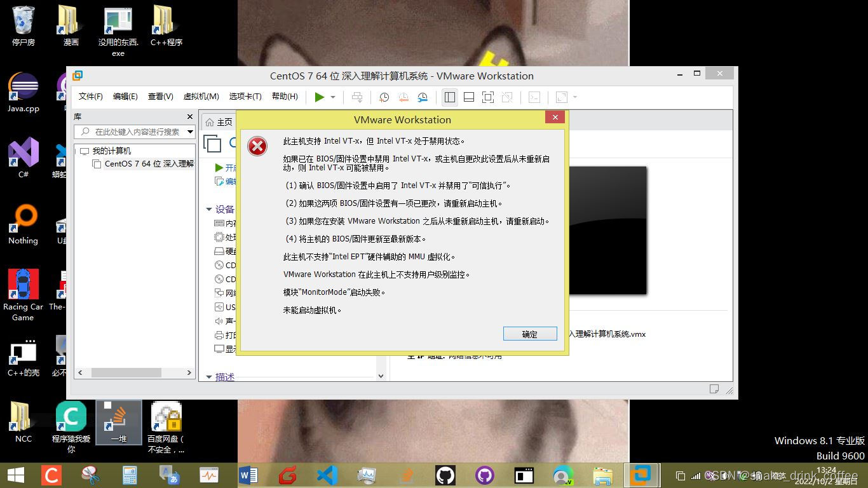Click the black VM screen preview thumbnail
The height and width of the screenshot is (488, 868).
click(607, 230)
